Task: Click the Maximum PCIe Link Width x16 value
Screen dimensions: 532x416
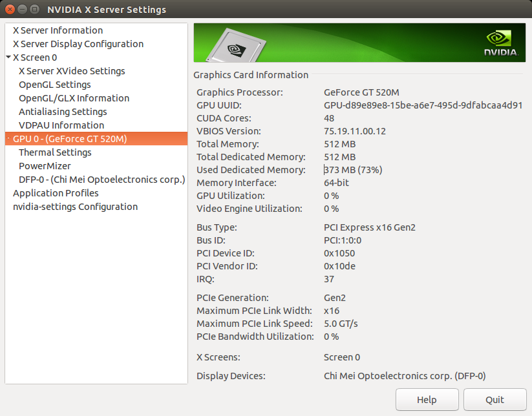Action: click(332, 311)
